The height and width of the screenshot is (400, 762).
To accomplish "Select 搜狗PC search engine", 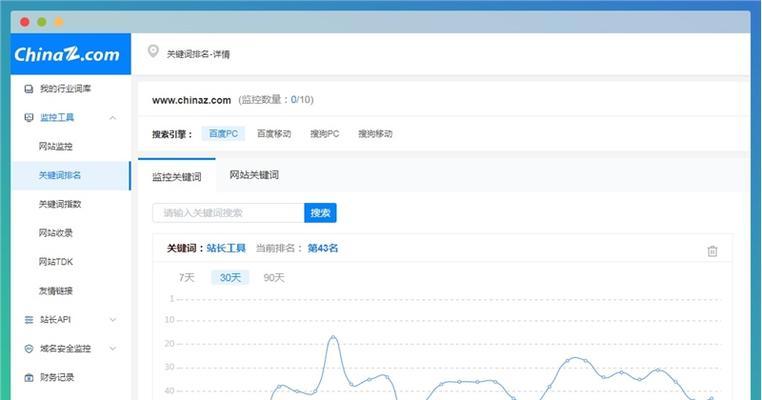I will pyautogui.click(x=325, y=134).
